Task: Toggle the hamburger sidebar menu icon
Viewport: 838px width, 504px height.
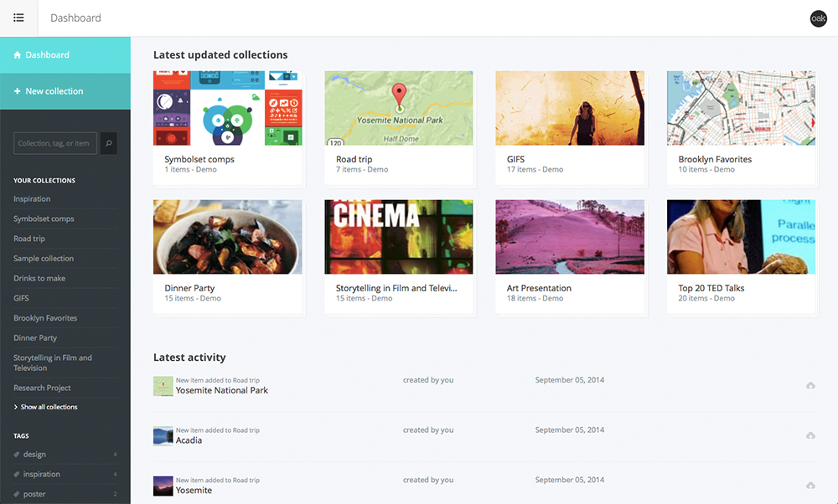Action: click(18, 18)
